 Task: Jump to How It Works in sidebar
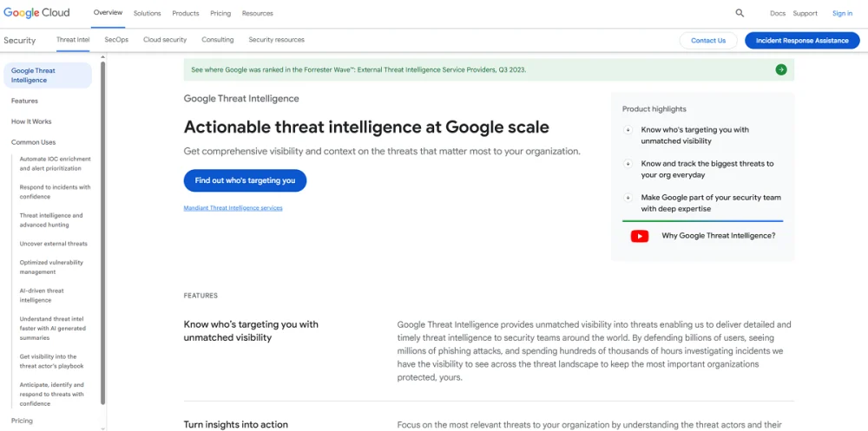pos(31,121)
